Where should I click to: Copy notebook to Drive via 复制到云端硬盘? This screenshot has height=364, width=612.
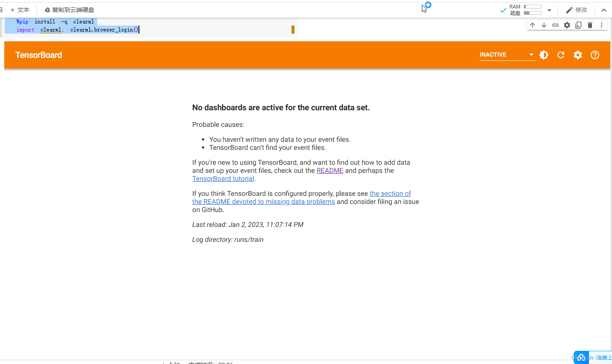pos(69,10)
